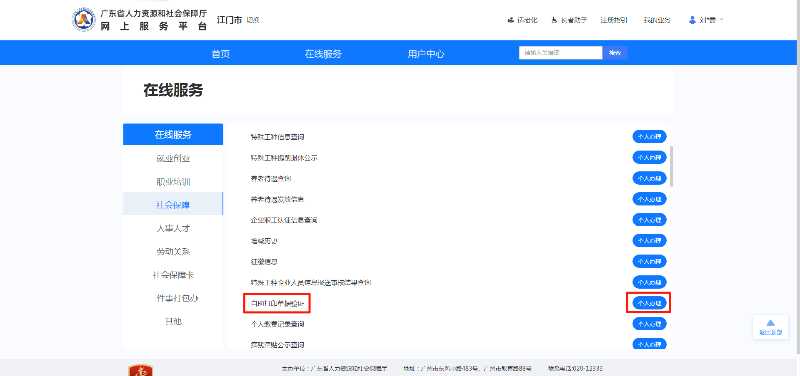Focus the keyword search input field
Image resolution: width=800 pixels, height=376 pixels.
pos(561,53)
